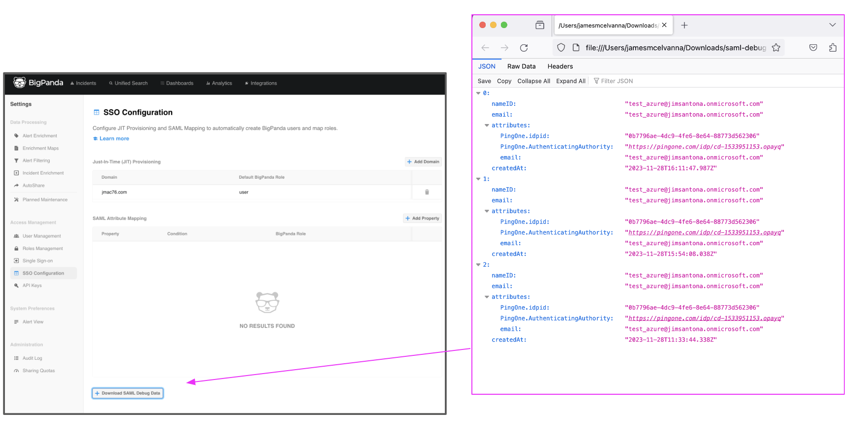Close the Downloads browser tab

point(664,25)
